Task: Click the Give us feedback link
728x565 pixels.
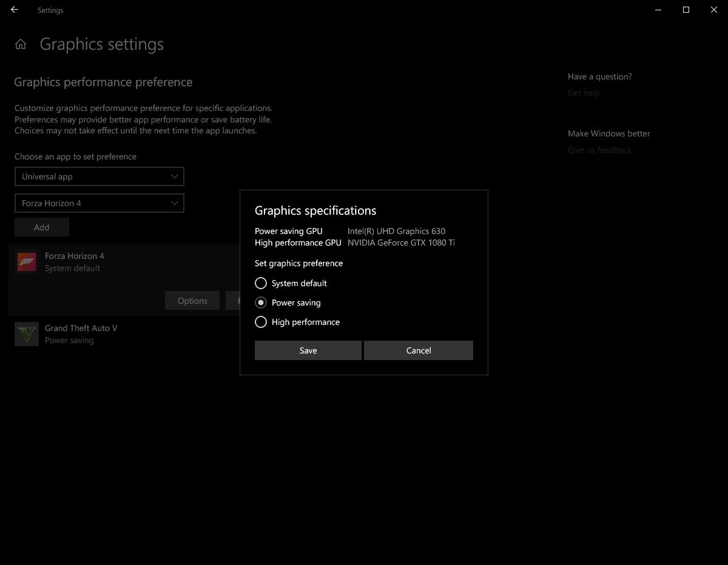Action: [x=599, y=150]
